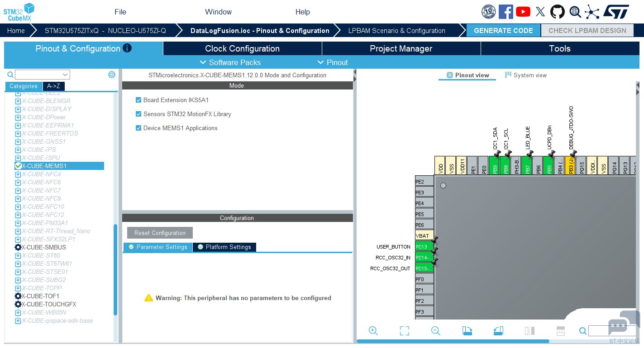Viewport: 644px width, 348px height.
Task: Uncheck Board Extension IKS5A1
Action: pos(138,100)
